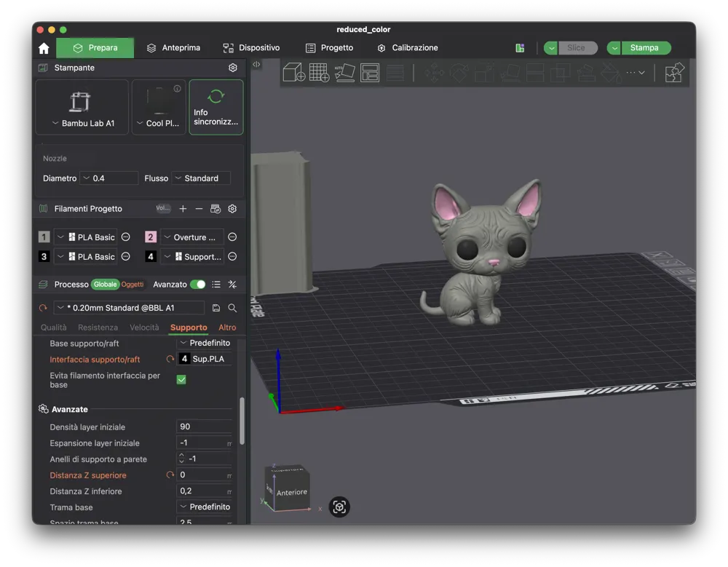Open the Assembly view puzzle icon
The image size is (728, 567).
coord(674,73)
